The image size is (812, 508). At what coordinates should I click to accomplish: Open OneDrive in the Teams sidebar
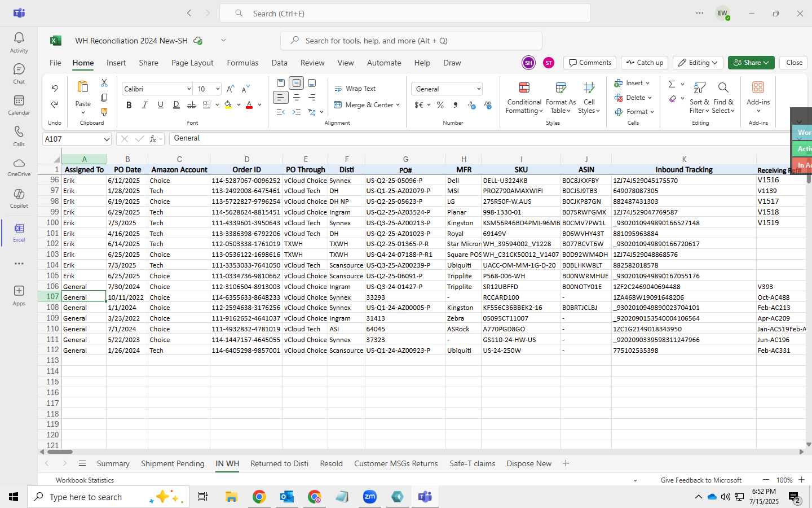(19, 167)
